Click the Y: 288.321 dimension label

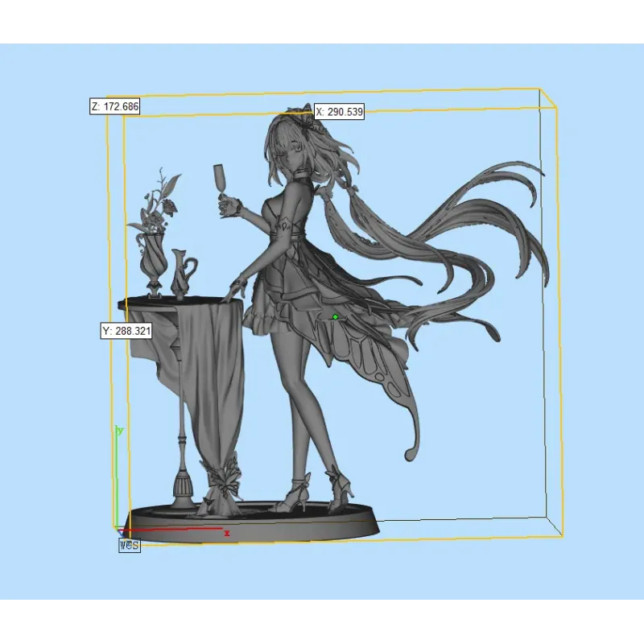[126, 331]
